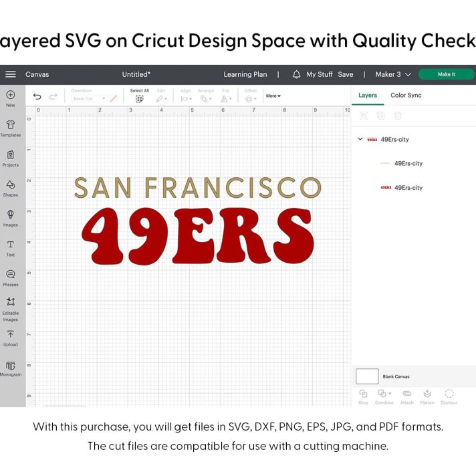
Task: Open the Shapes tool
Action: pyautogui.click(x=11, y=189)
